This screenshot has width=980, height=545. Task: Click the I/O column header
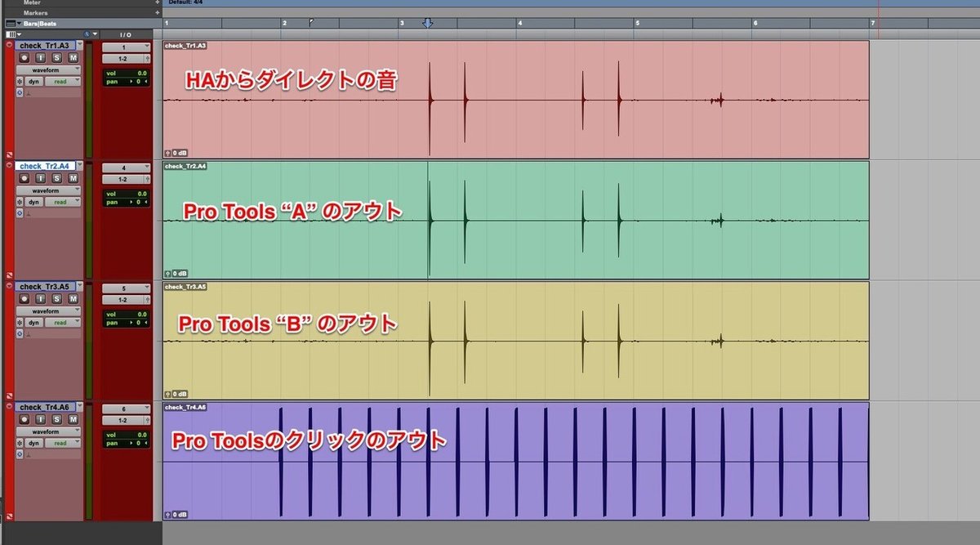[x=126, y=34]
